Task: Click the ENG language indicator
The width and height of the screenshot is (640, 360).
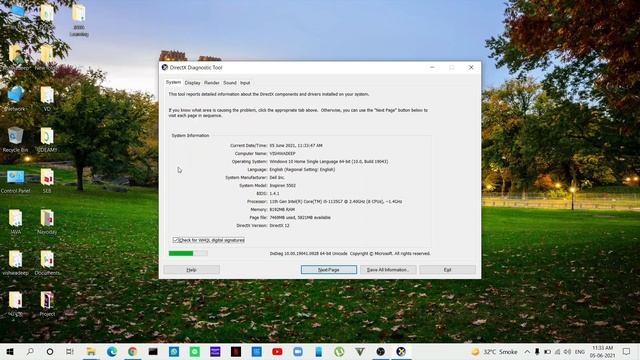Action: click(580, 352)
